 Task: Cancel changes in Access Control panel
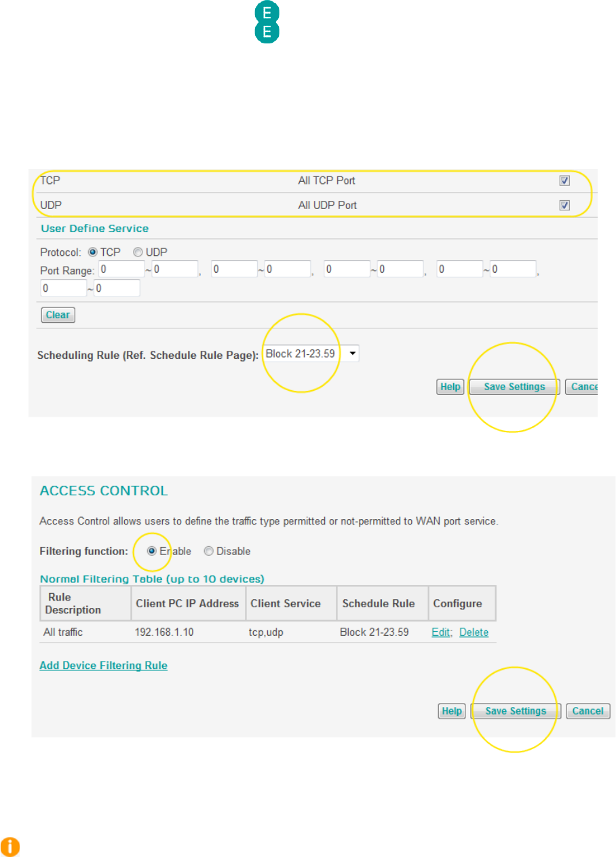pyautogui.click(x=588, y=711)
